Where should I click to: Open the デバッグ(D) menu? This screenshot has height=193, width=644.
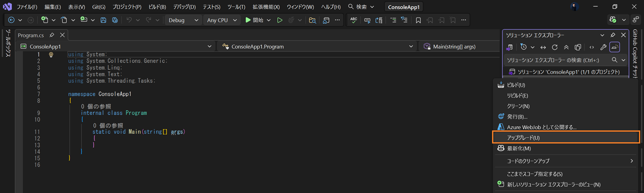pyautogui.click(x=185, y=7)
